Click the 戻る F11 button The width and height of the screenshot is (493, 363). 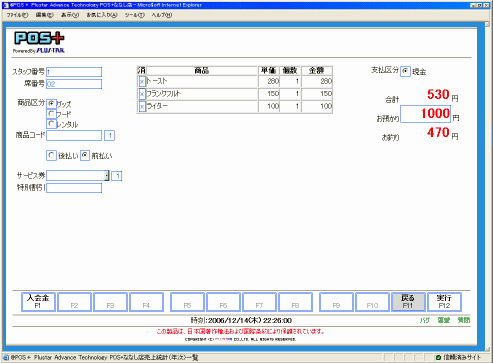coord(408,302)
